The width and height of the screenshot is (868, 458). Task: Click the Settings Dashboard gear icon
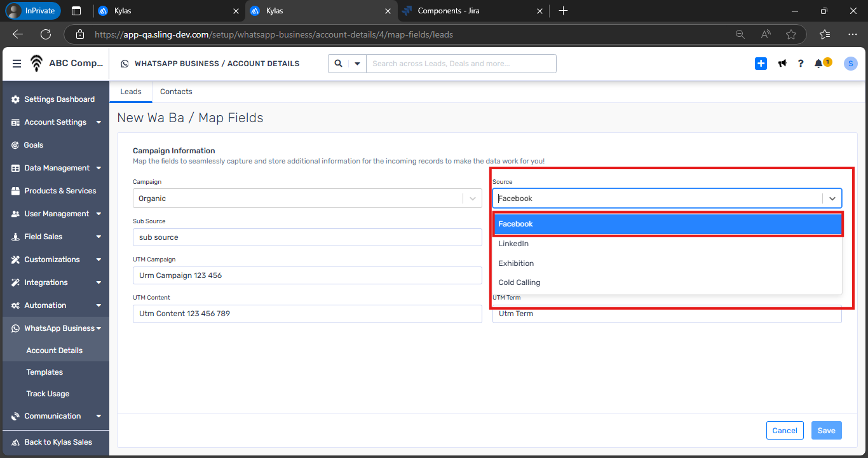pos(16,99)
